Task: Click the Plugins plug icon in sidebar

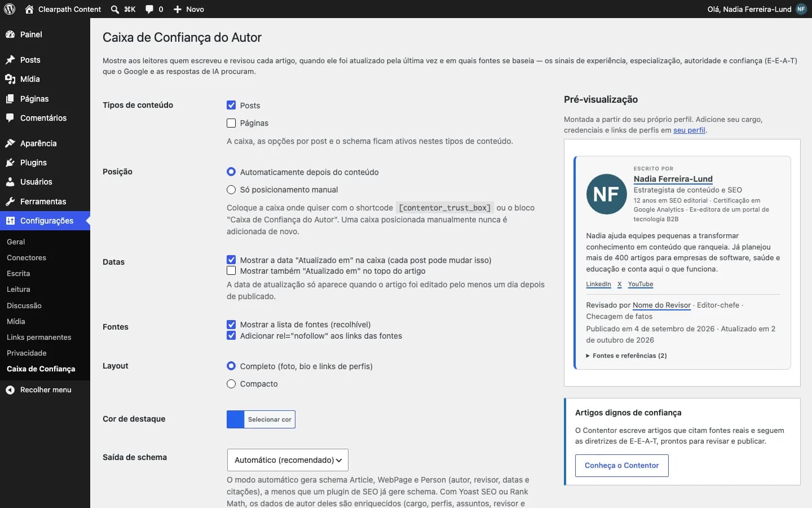Action: [10, 163]
